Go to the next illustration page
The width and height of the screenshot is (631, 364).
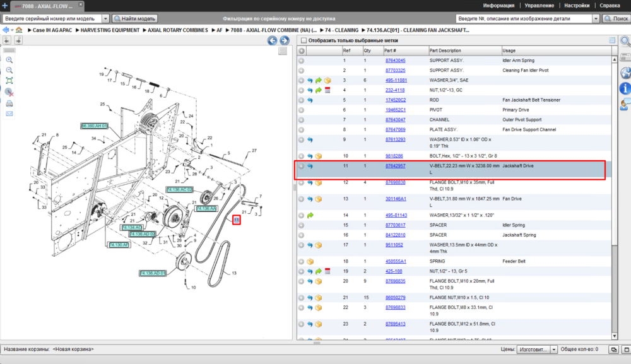coord(285,40)
